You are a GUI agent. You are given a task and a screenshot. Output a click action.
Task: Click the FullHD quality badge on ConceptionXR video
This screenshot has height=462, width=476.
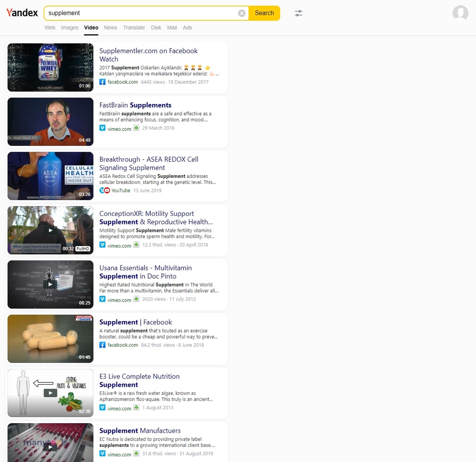[83, 248]
